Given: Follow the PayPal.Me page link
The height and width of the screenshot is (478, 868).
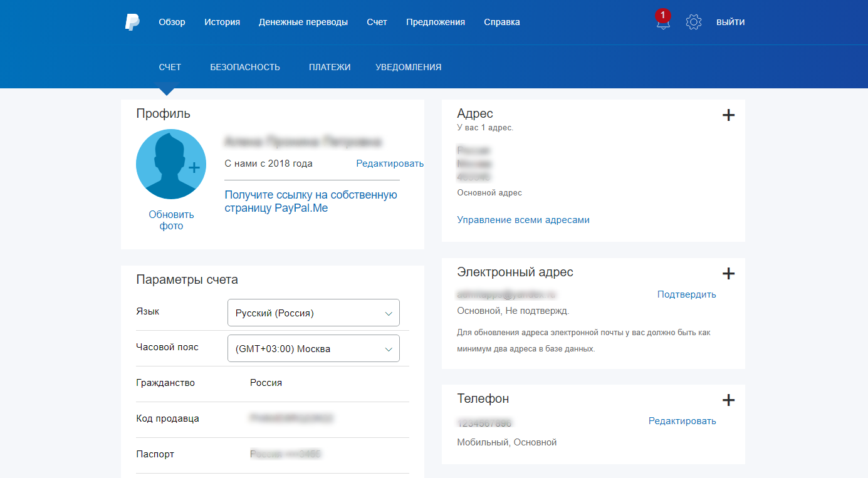Looking at the screenshot, I should pos(310,201).
